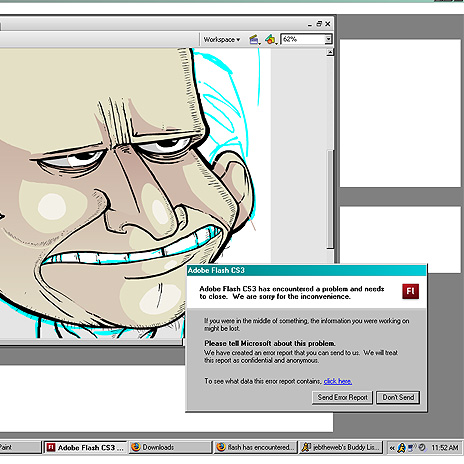This screenshot has height=464, width=464.
Task: Open the zoom percentage dropdown arrow
Action: pyautogui.click(x=328, y=39)
